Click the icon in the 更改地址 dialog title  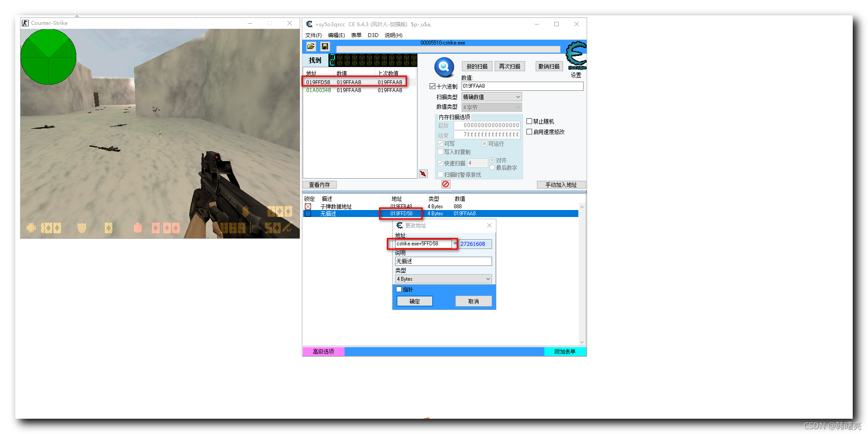point(400,225)
